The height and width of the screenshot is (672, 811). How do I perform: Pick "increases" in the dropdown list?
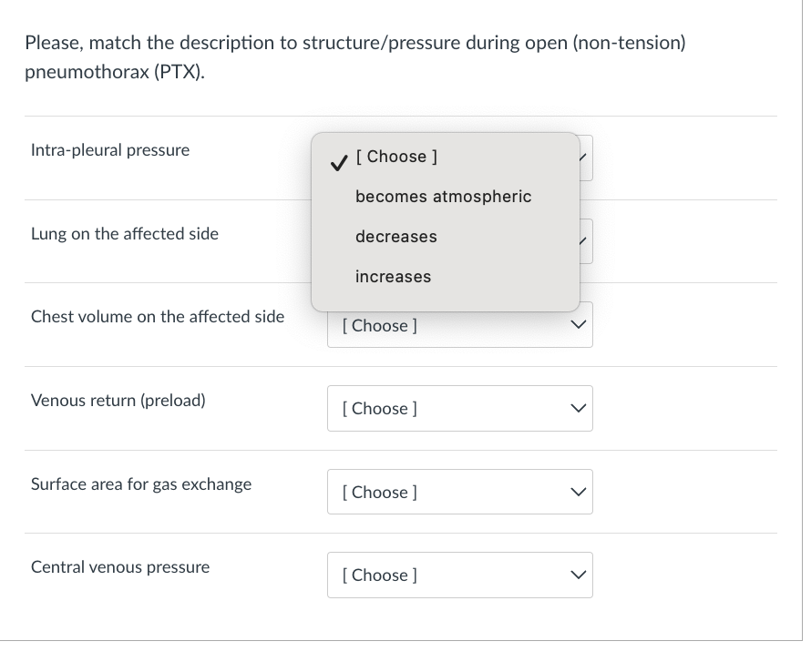coord(393,277)
